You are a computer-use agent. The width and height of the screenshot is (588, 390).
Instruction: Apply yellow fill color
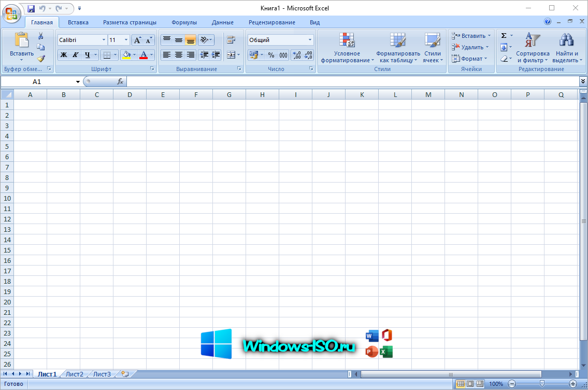[126, 55]
